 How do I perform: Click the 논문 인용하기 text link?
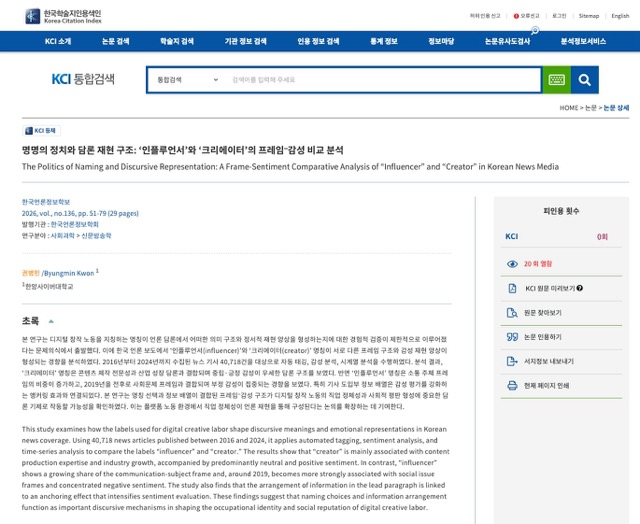pyautogui.click(x=543, y=337)
